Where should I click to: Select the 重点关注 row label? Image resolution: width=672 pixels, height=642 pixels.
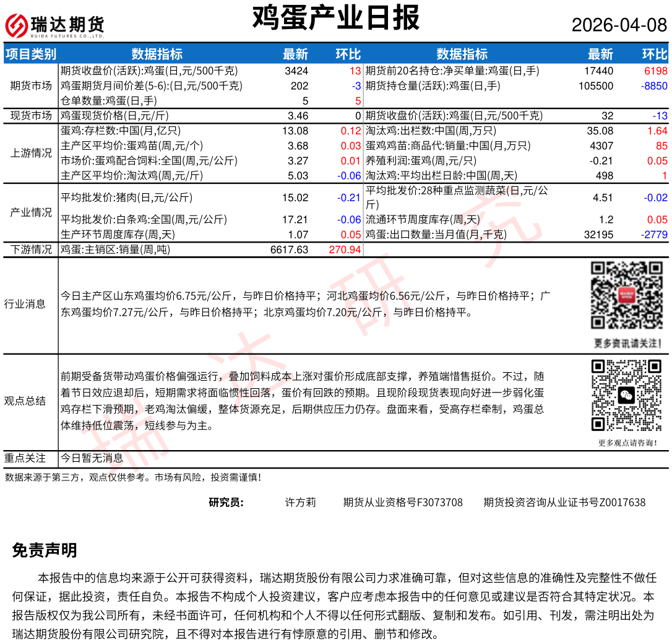[x=25, y=458]
